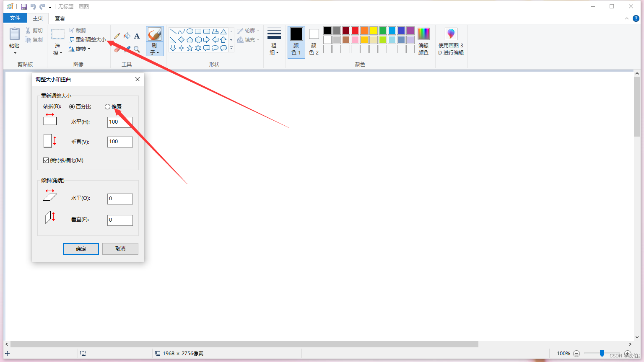The image size is (644, 362).
Task: Open Customize Quick Access Toolbar dropdown
Action: [x=50, y=7]
